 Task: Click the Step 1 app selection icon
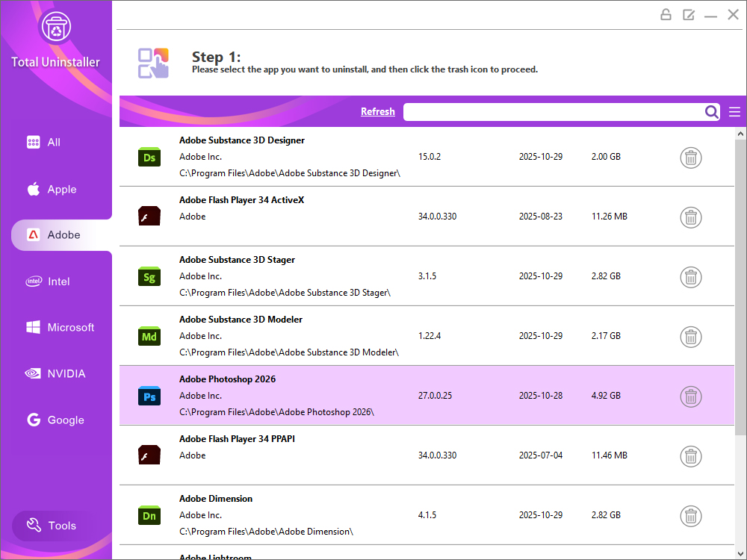(x=153, y=63)
